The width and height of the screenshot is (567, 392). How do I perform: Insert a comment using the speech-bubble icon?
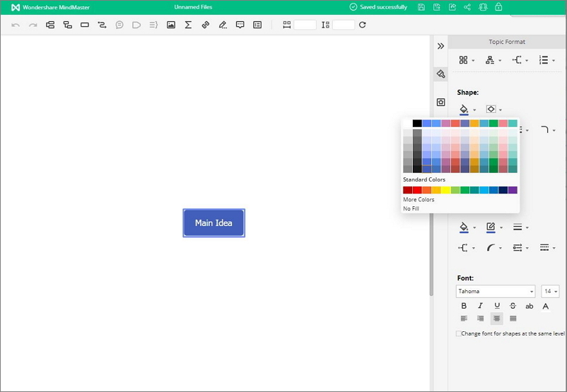coord(240,25)
